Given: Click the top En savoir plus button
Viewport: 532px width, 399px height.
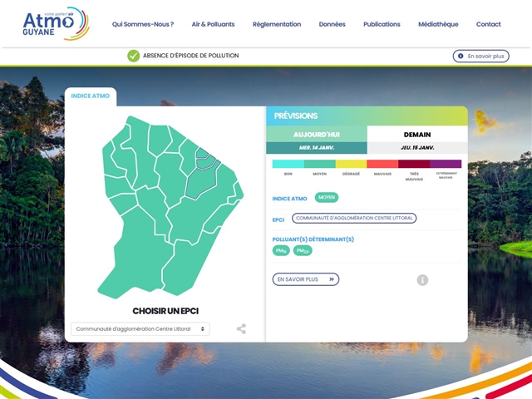Looking at the screenshot, I should 481,56.
